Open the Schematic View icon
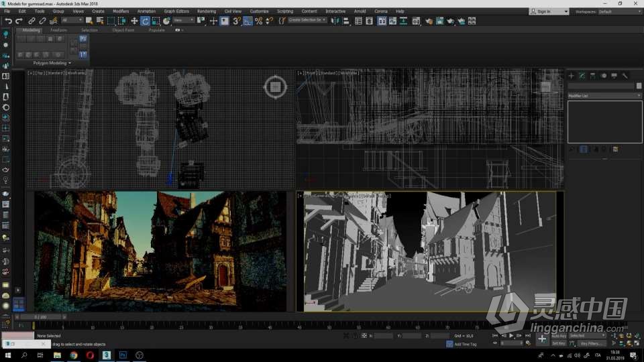Viewport: 644px width, 362px height. [x=404, y=21]
